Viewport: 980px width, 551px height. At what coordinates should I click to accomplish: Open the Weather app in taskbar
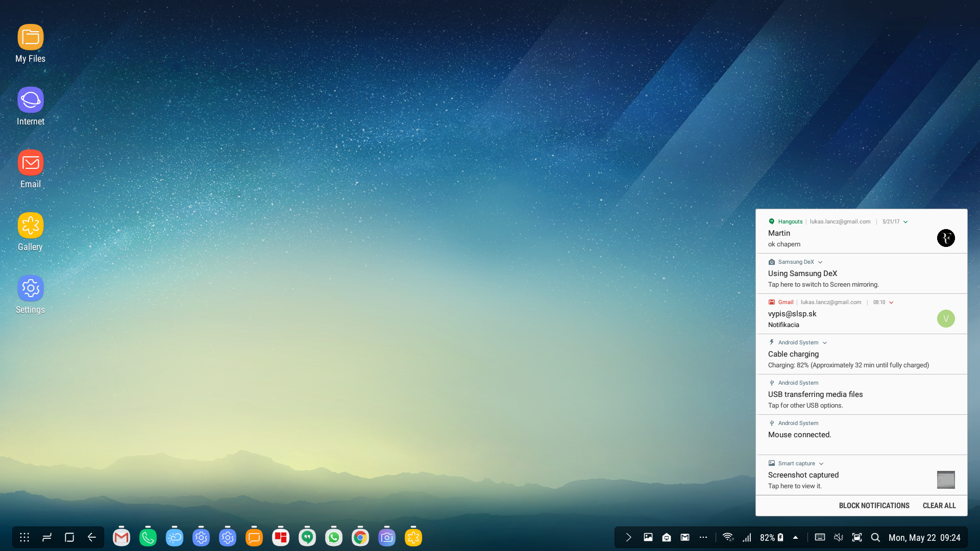pyautogui.click(x=175, y=537)
